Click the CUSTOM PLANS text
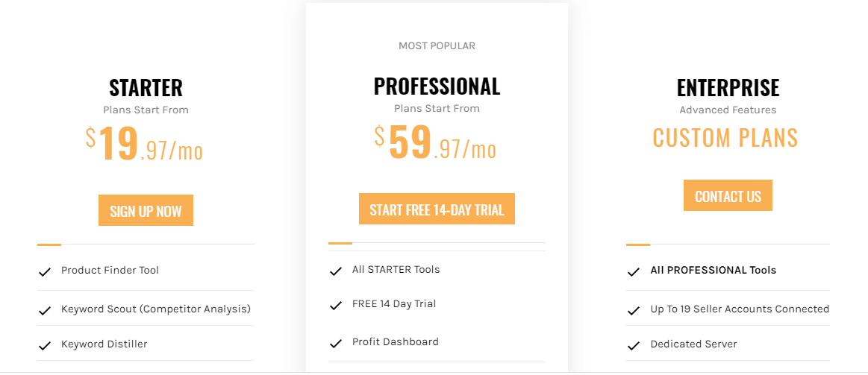 (x=725, y=137)
